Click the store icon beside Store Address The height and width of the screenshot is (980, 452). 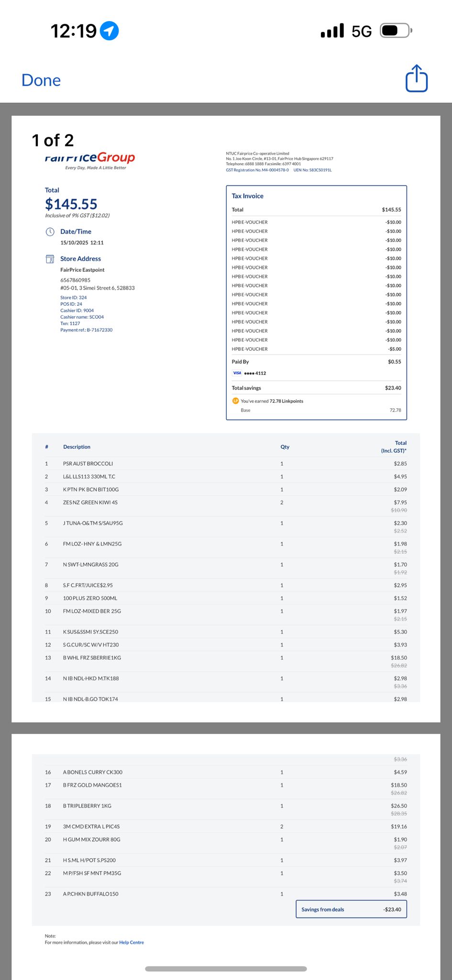click(50, 259)
